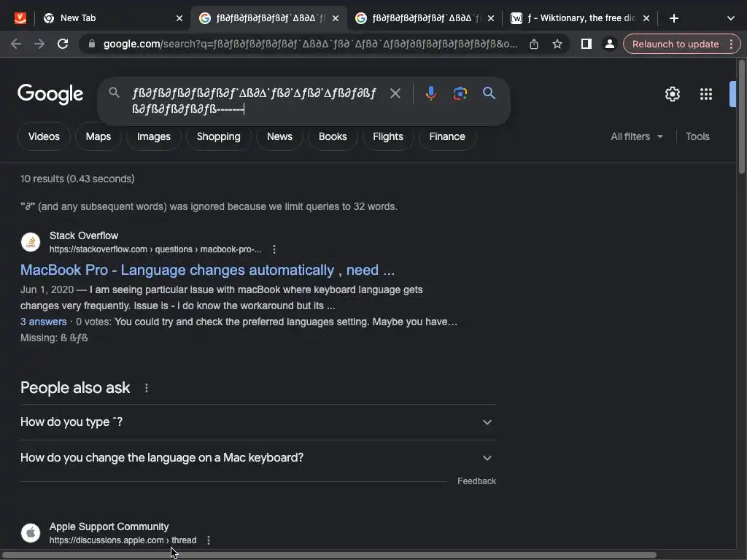
Task: Select the Finance filter
Action: pyautogui.click(x=447, y=136)
